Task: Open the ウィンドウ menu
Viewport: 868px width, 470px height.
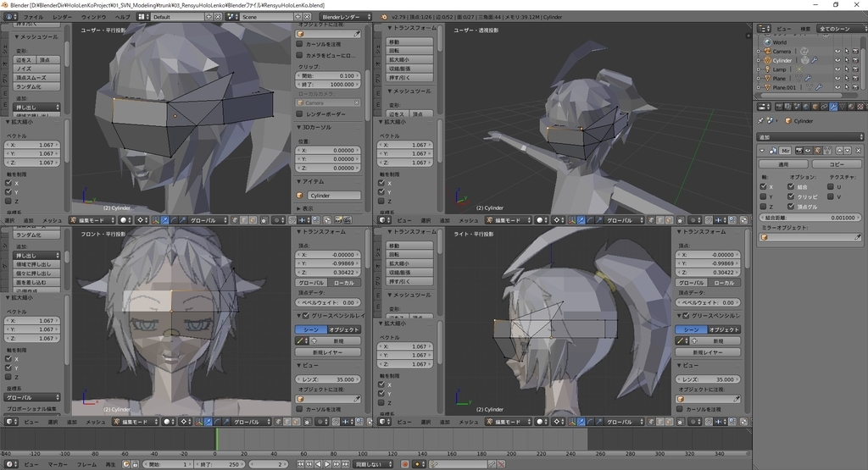Action: click(93, 17)
